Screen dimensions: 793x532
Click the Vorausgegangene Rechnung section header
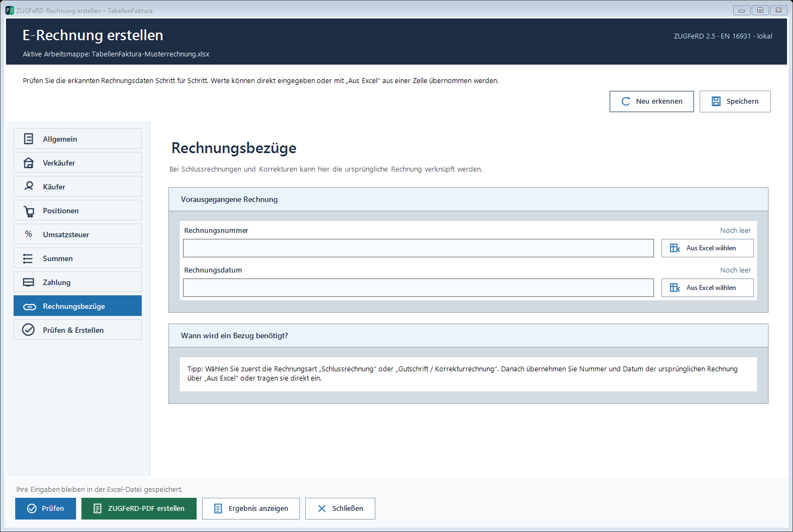click(x=468, y=199)
